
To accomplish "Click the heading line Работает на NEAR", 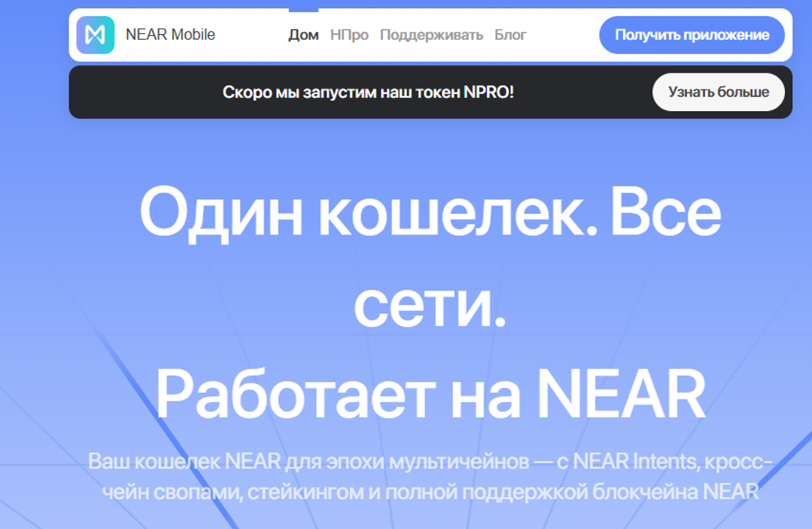I will pyautogui.click(x=430, y=394).
